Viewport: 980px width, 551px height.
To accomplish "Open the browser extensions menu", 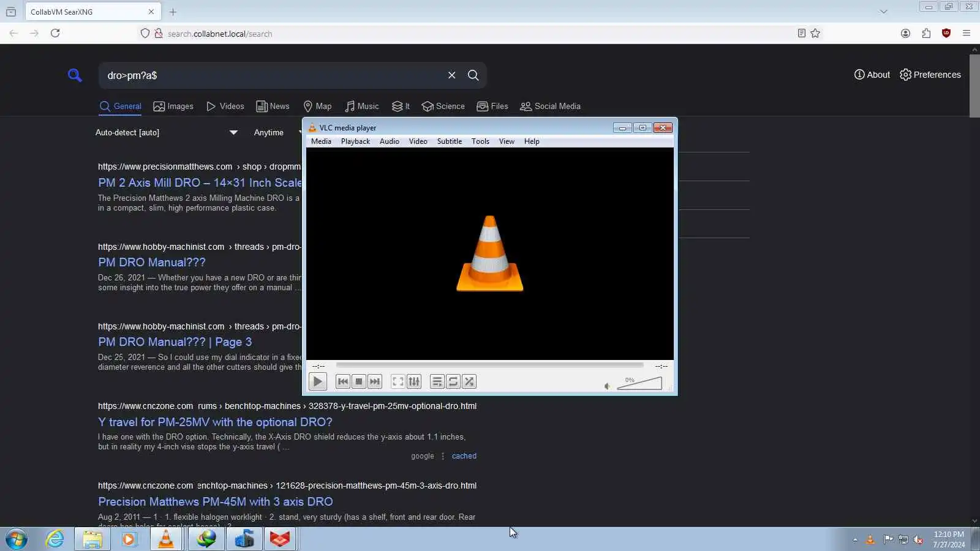I will click(x=926, y=34).
